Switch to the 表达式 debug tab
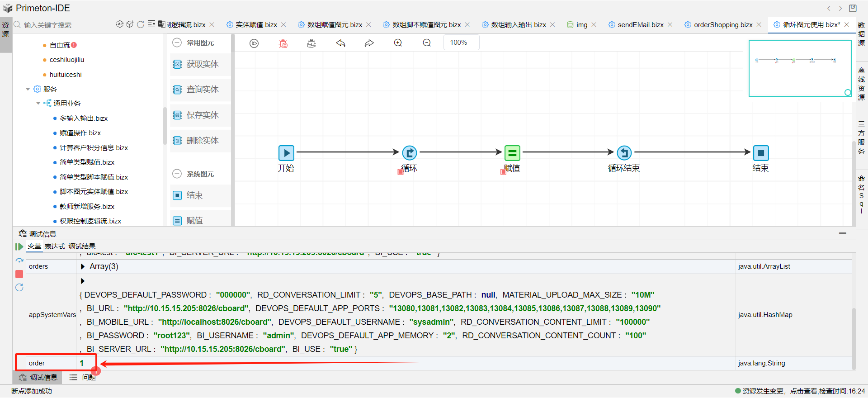 coord(55,246)
